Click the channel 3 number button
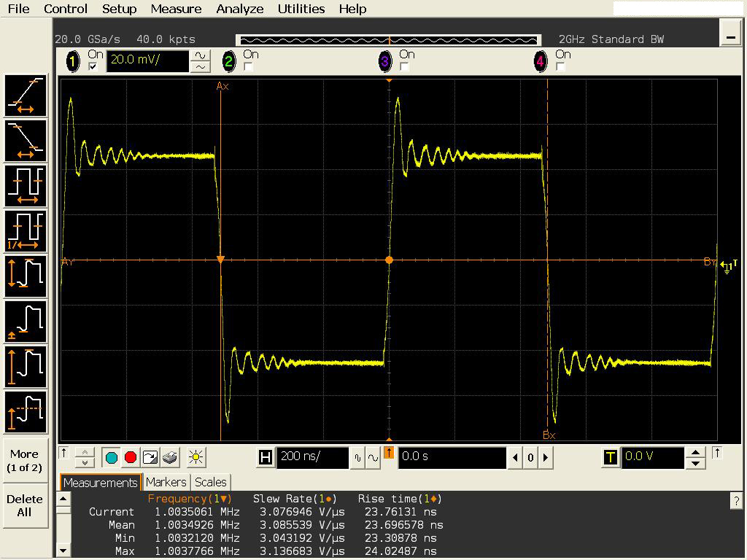Viewport: 747px width, 560px height. (x=385, y=61)
